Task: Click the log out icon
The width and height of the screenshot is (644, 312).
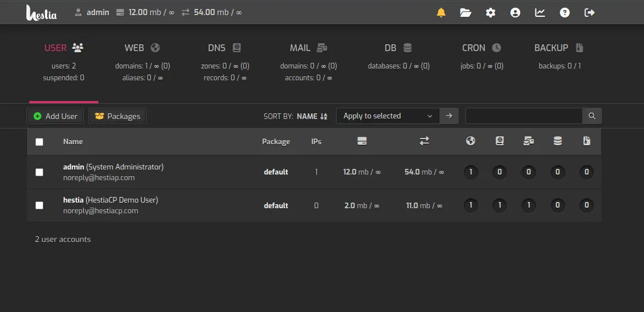Action: coord(589,13)
